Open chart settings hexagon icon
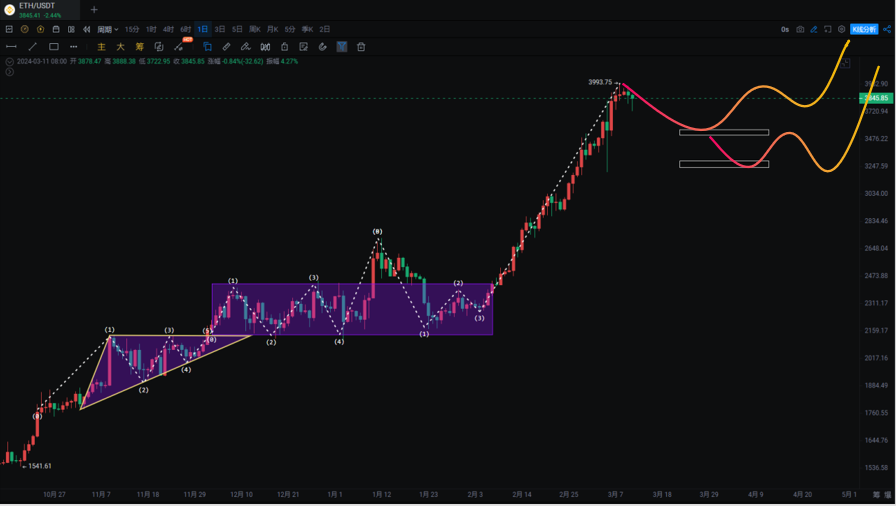This screenshot has width=896, height=506. point(841,29)
